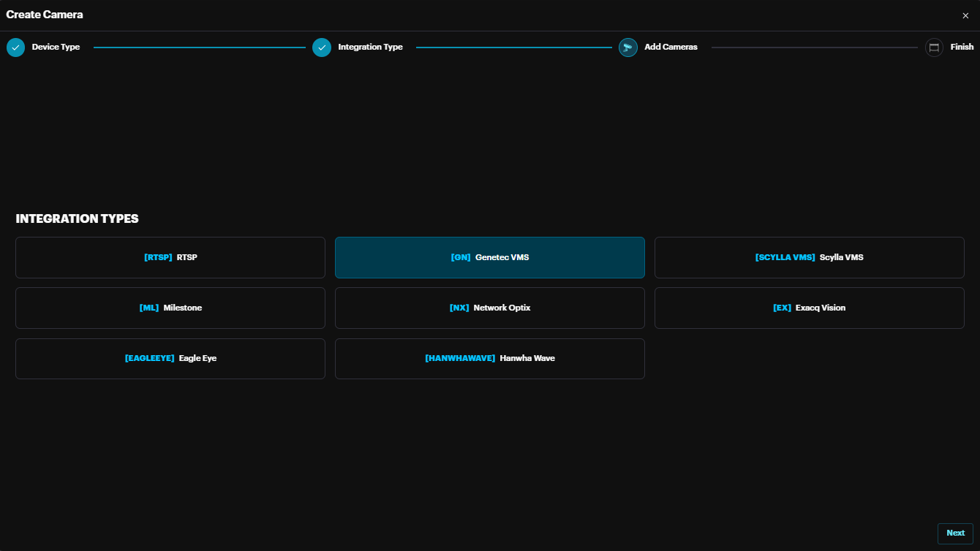
Task: Go back to the Device Type step label
Action: point(56,47)
